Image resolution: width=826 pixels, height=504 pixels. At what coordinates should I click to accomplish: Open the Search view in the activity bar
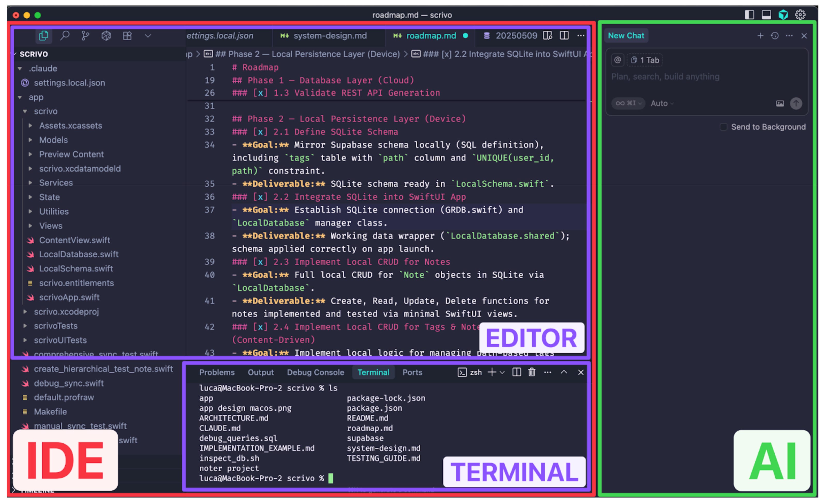65,36
